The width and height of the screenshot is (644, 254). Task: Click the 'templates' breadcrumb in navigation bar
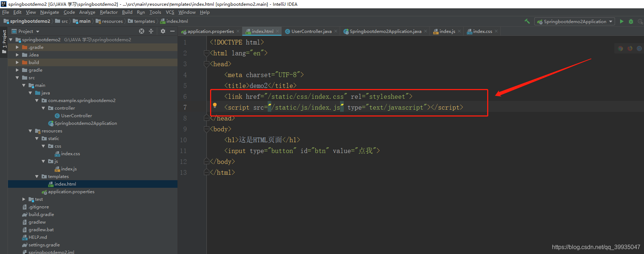click(x=142, y=21)
